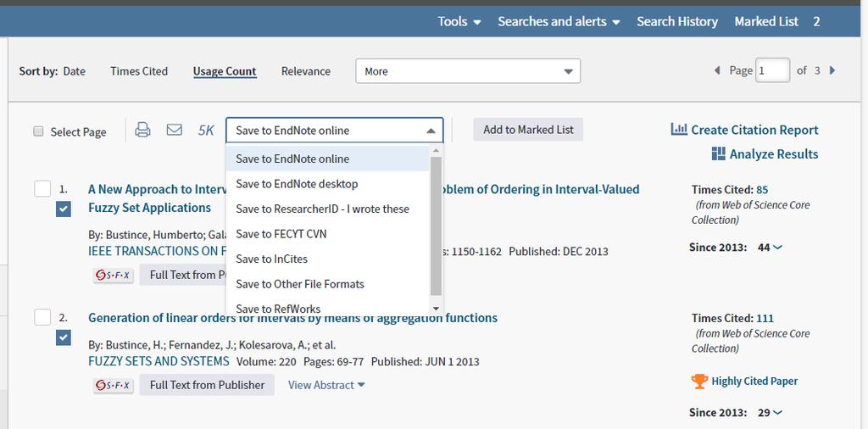Click the save list scrollbar thumb
The width and height of the screenshot is (868, 429).
click(436, 226)
